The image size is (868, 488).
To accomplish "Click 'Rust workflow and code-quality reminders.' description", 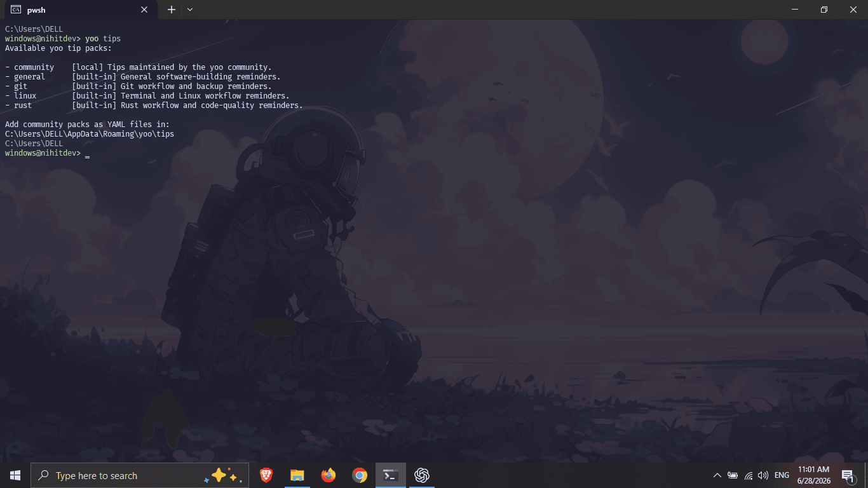I will [x=212, y=105].
